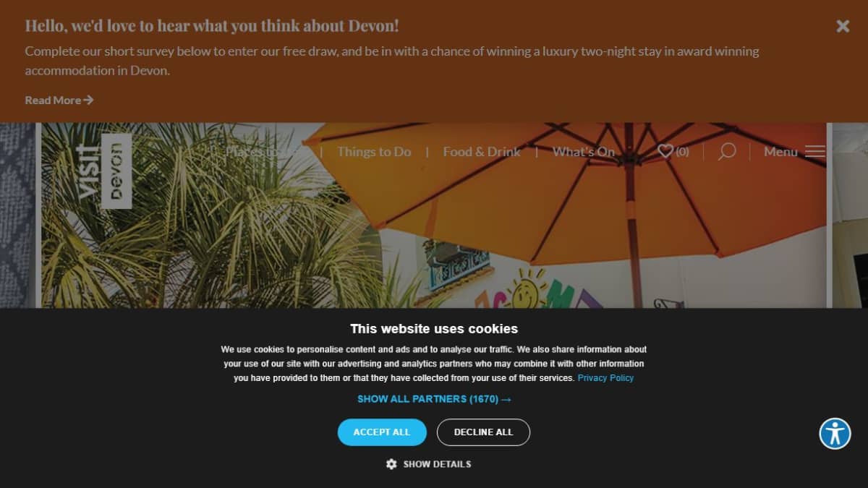Expand Show Details for cookies
The image size is (868, 488).
[x=437, y=464]
